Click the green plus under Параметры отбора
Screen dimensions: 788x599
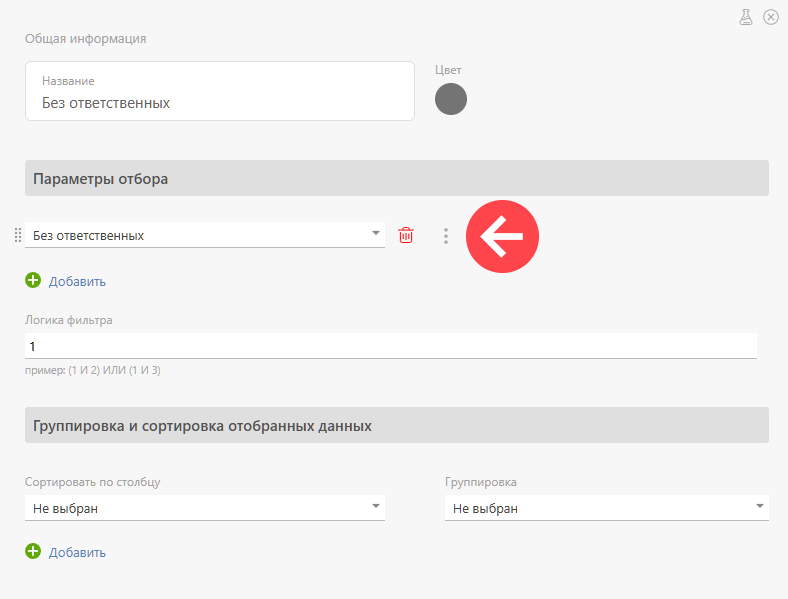tap(33, 280)
